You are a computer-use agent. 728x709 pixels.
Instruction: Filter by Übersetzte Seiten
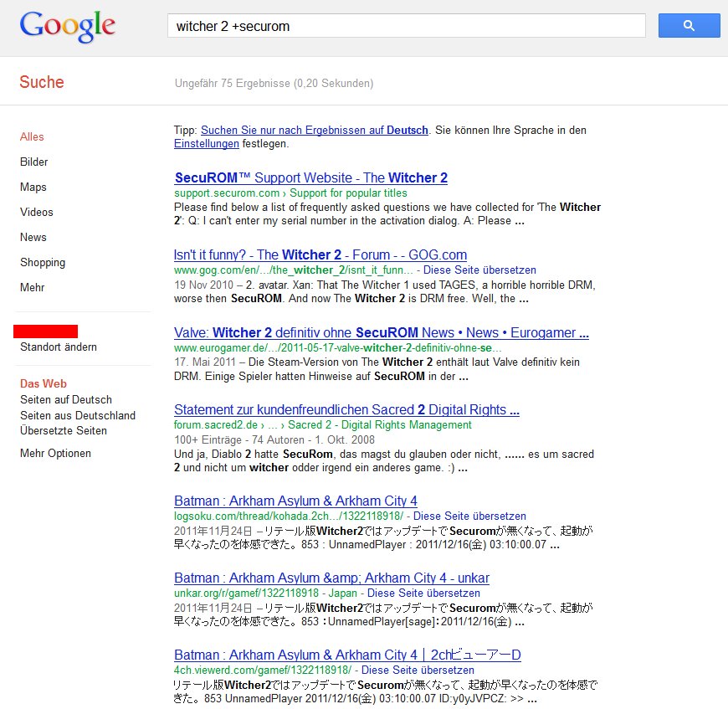[63, 431]
